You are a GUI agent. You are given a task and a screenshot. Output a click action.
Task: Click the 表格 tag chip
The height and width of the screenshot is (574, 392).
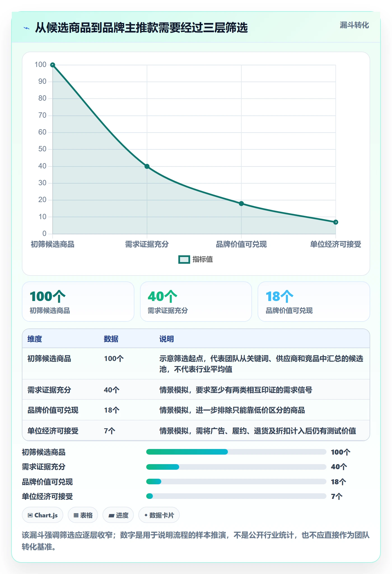tap(83, 515)
